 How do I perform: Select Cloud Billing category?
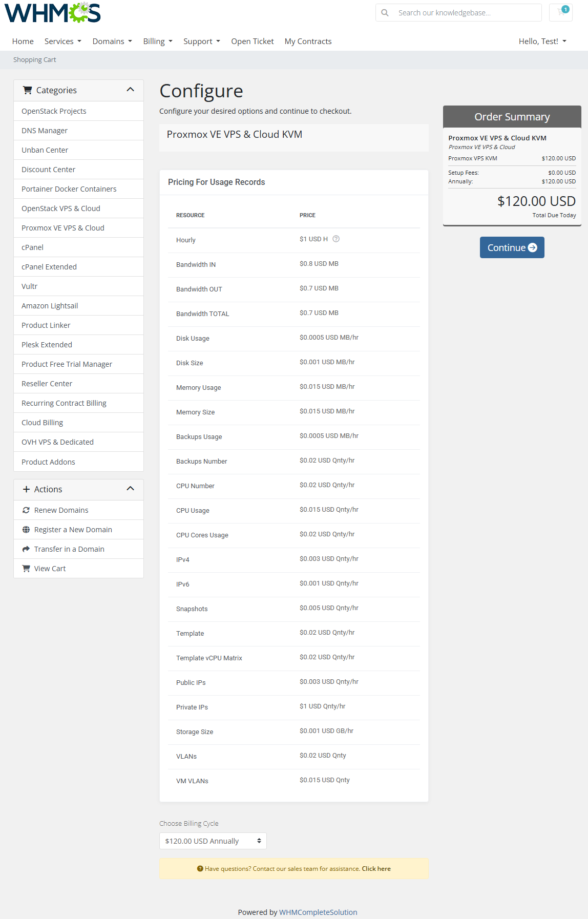(78, 423)
